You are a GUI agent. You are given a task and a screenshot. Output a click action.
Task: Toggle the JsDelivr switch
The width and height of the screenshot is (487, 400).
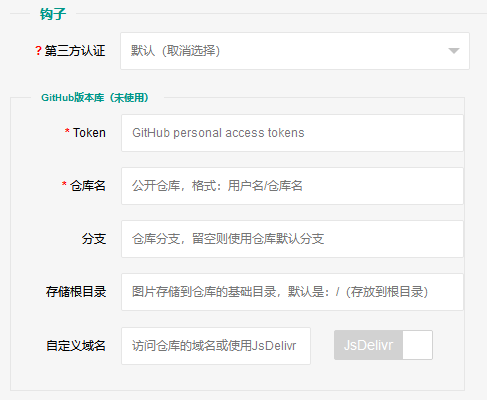(x=383, y=345)
